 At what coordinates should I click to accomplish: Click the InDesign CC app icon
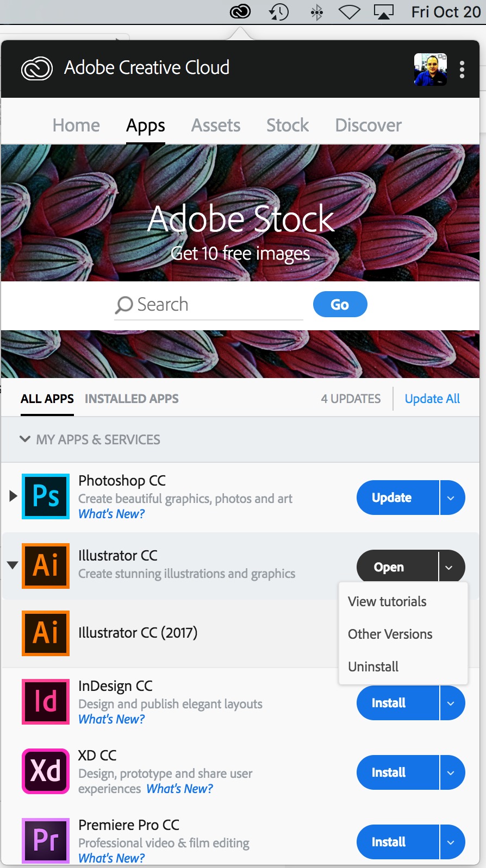[46, 702]
